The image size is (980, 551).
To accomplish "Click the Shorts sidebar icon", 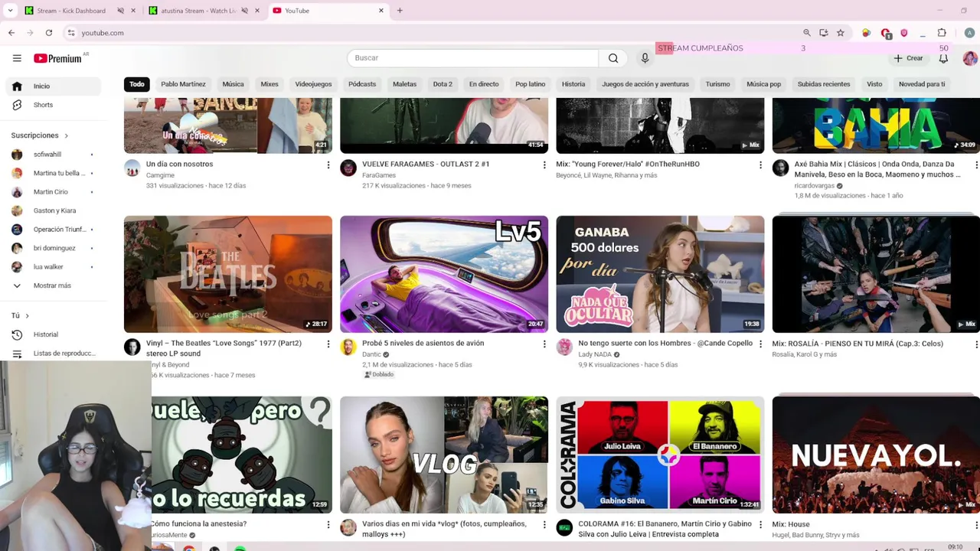I will (x=17, y=105).
